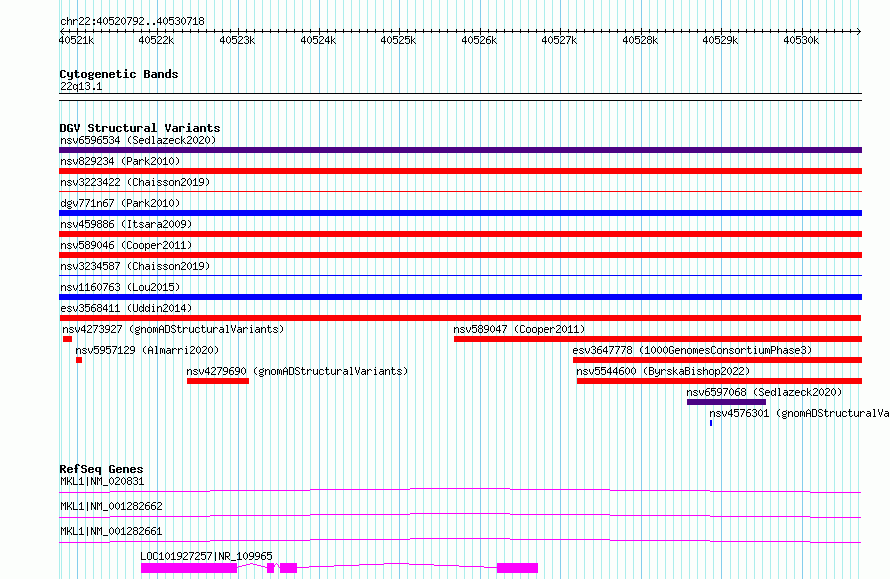The height and width of the screenshot is (579, 890).
Task: Open nsv1160763 (Lou2015) variant label
Action: click(120, 287)
